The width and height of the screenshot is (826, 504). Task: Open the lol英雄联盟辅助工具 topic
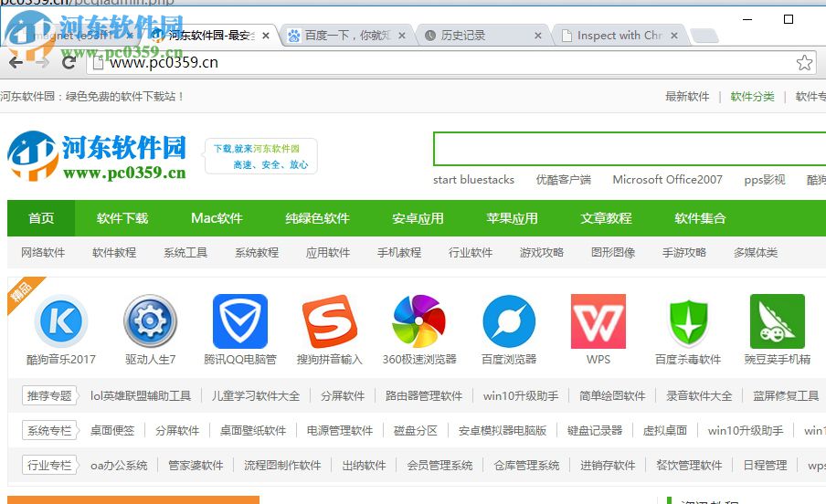point(141,395)
